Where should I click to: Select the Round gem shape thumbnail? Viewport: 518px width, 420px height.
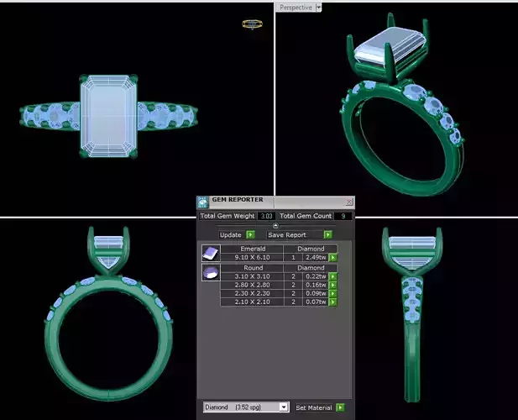211,272
